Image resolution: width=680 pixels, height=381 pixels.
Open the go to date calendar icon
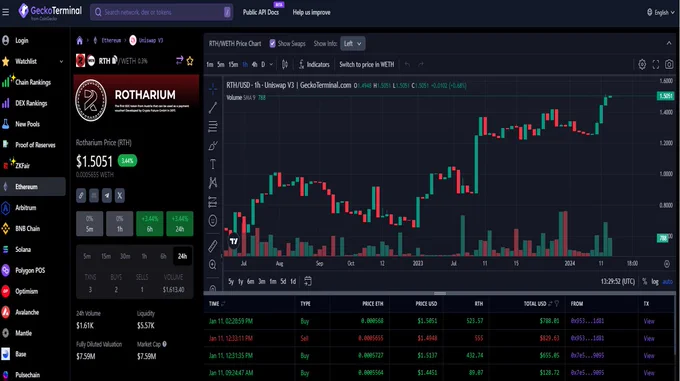pos(308,281)
